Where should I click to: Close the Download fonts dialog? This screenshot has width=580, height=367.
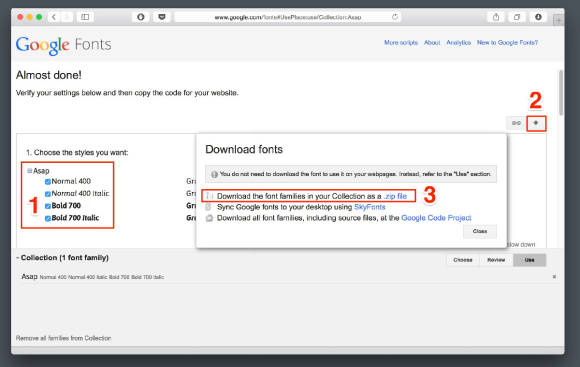(x=480, y=231)
